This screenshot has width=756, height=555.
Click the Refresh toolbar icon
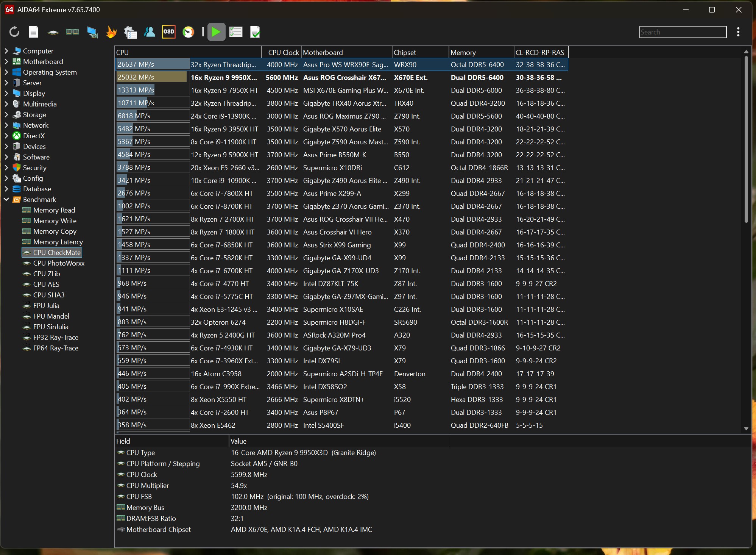click(14, 32)
